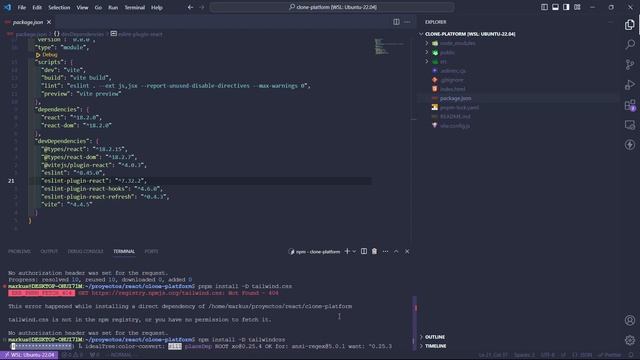This screenshot has width=640, height=360.
Task: Click the VS Code logo icon
Action: tap(7, 7)
